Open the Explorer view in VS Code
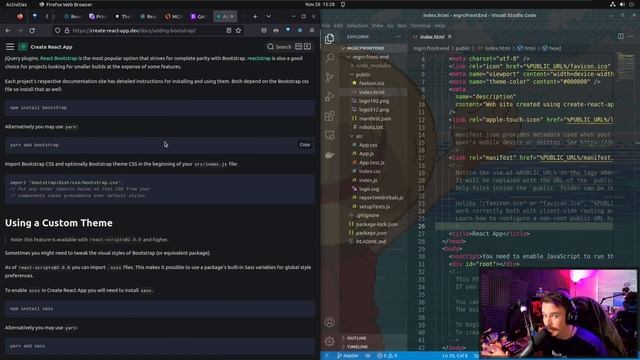Screen dimensions: 640x360 tap(329, 38)
